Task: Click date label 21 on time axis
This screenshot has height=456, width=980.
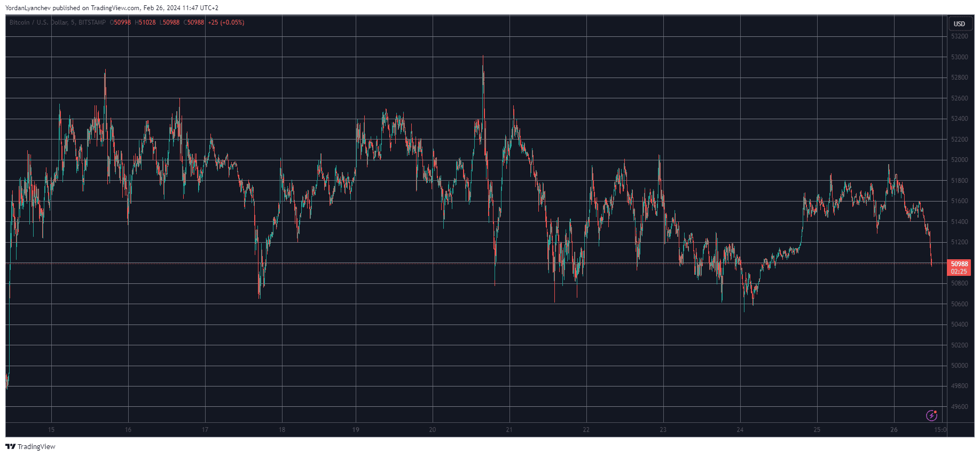Action: click(509, 430)
